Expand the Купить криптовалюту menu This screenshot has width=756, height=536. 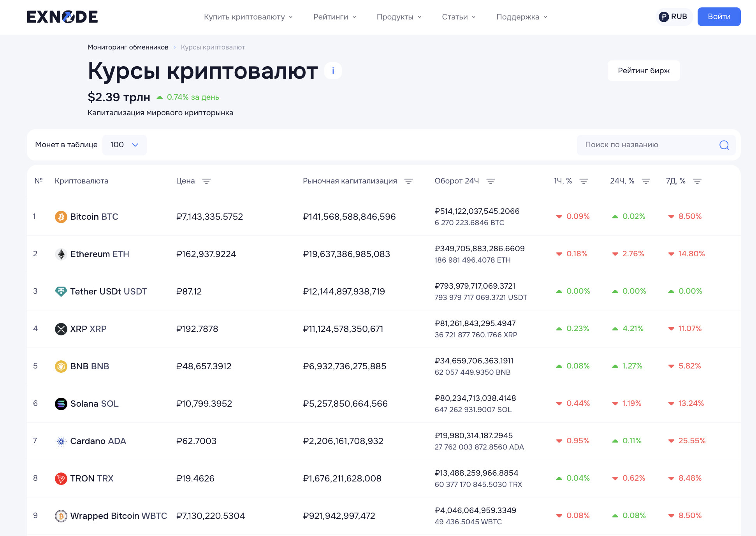click(x=248, y=17)
